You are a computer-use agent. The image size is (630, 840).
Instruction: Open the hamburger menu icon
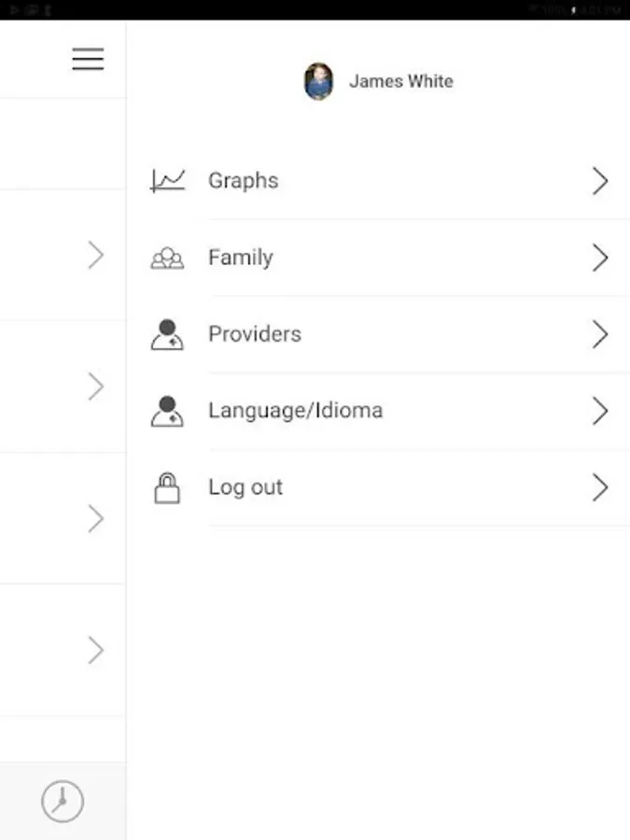(88, 59)
